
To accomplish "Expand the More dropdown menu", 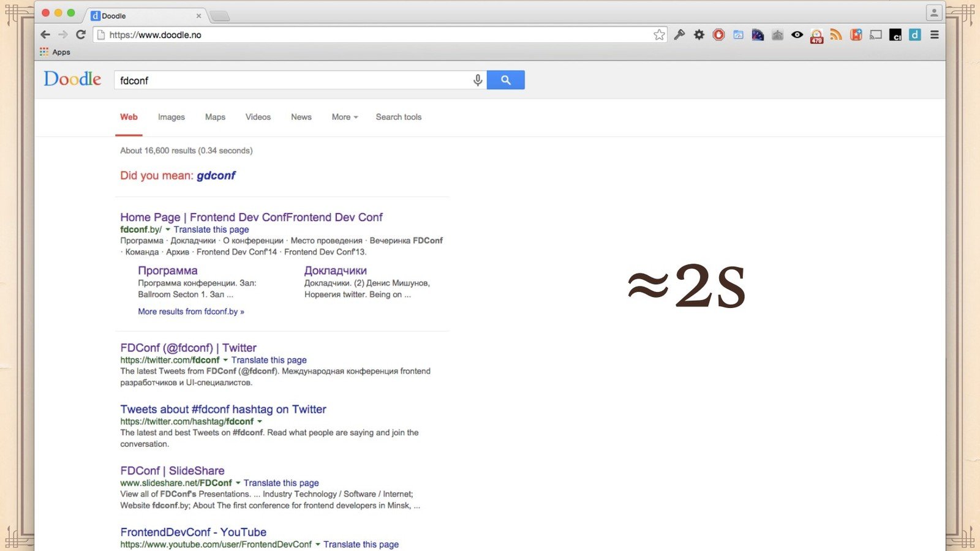I will [x=345, y=117].
